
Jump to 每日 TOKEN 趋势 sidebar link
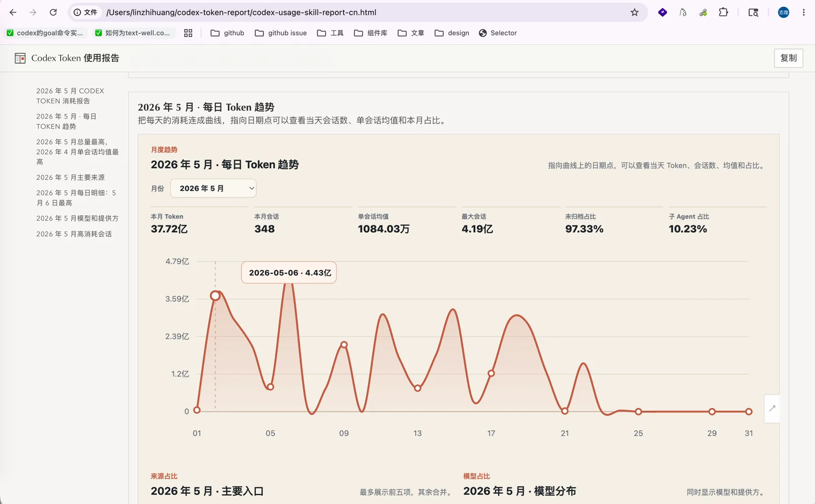(66, 121)
